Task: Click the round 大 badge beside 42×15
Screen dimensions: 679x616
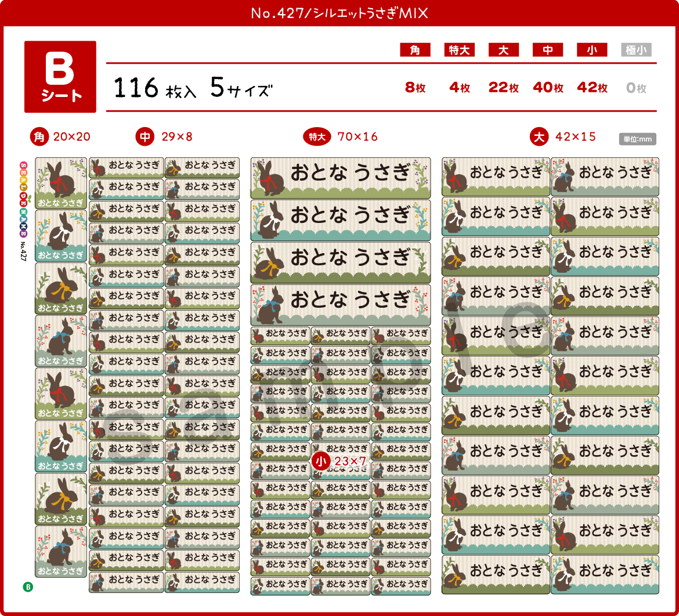Action: (539, 137)
